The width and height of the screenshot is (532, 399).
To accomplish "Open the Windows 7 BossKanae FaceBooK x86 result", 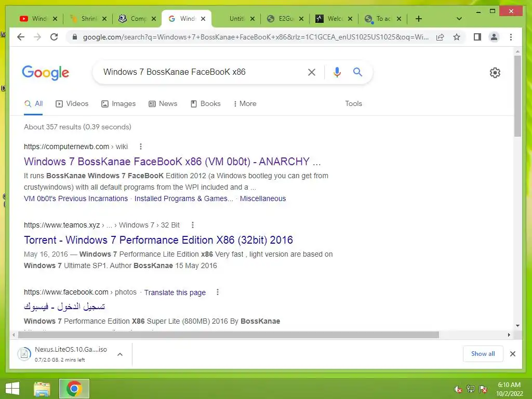I will (x=172, y=162).
